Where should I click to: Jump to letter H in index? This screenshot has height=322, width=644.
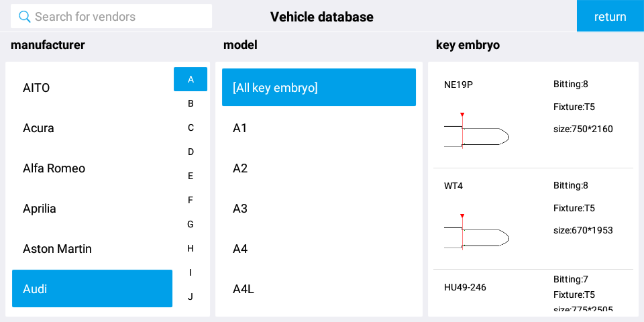pyautogui.click(x=191, y=248)
